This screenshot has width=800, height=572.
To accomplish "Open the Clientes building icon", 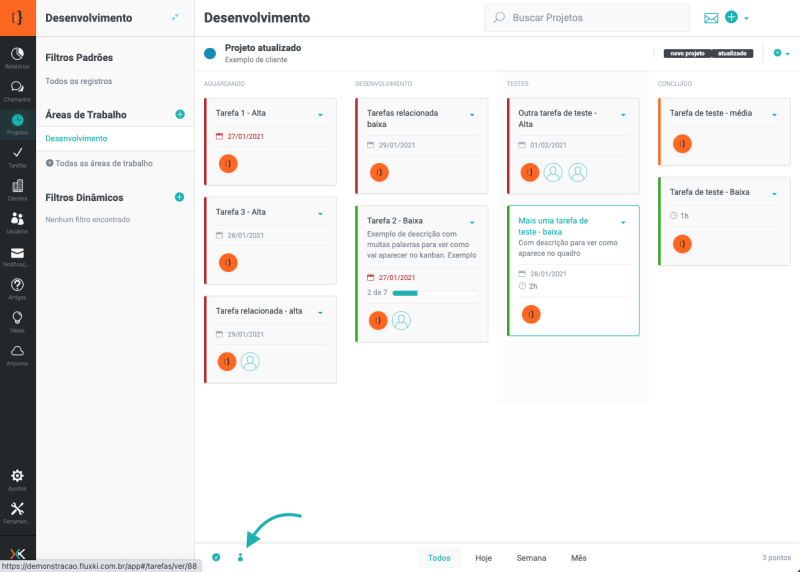I will click(17, 187).
